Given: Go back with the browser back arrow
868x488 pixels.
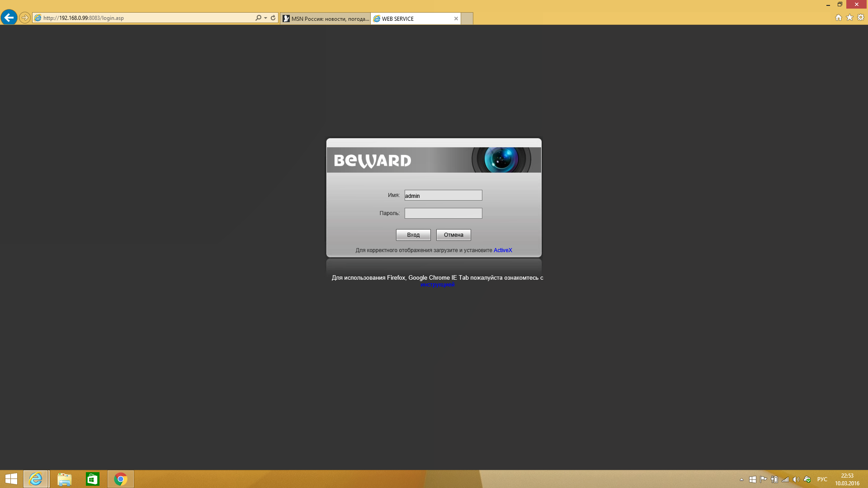Looking at the screenshot, I should (x=9, y=18).
